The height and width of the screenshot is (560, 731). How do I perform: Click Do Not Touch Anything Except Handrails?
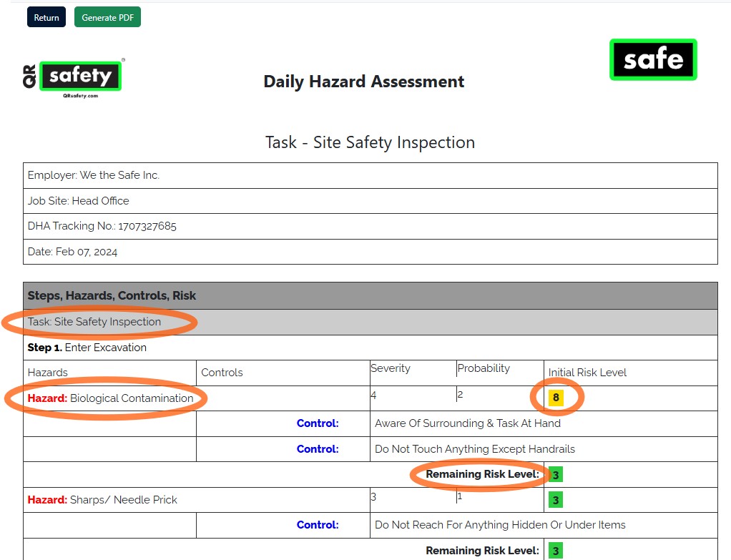pos(474,449)
